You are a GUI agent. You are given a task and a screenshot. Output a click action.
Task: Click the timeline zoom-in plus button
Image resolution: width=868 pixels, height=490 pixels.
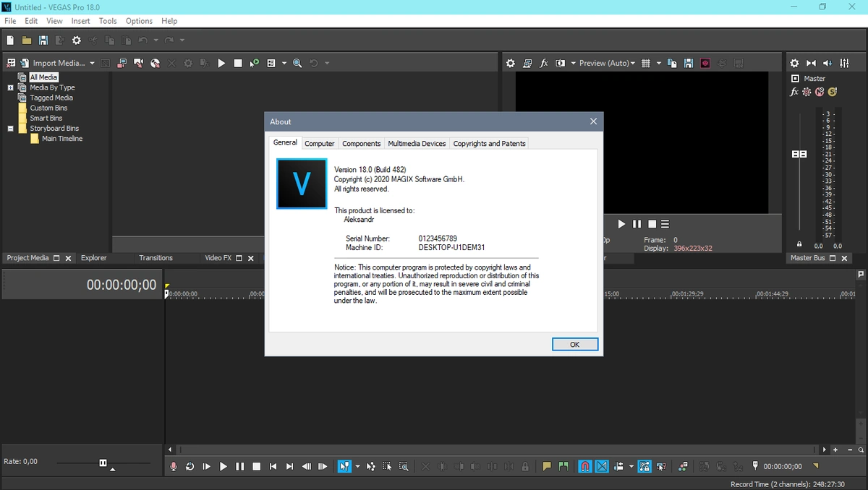tap(835, 450)
